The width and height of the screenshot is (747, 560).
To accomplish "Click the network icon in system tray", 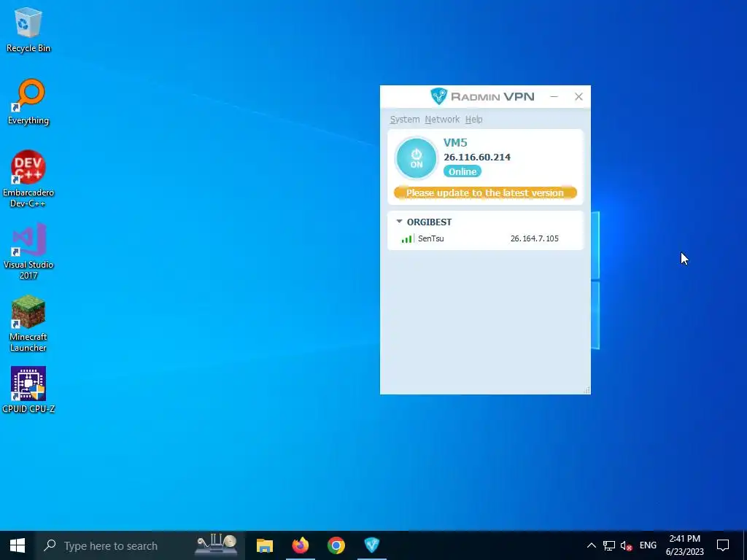I will pyautogui.click(x=609, y=545).
